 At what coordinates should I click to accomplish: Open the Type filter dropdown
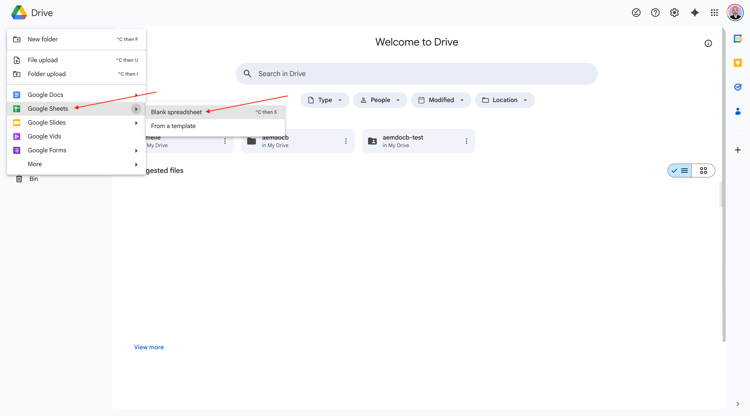(x=325, y=100)
